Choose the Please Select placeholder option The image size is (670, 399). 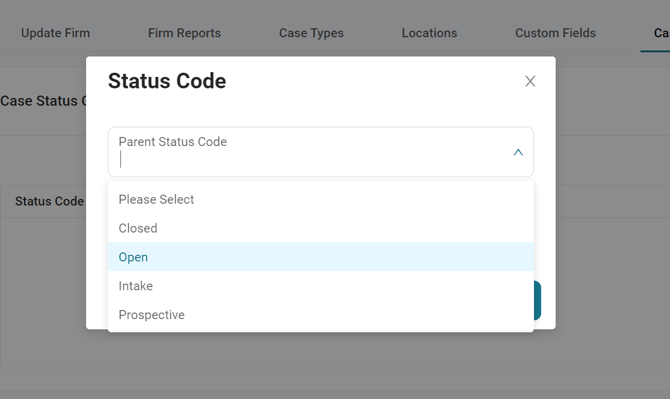click(320, 200)
